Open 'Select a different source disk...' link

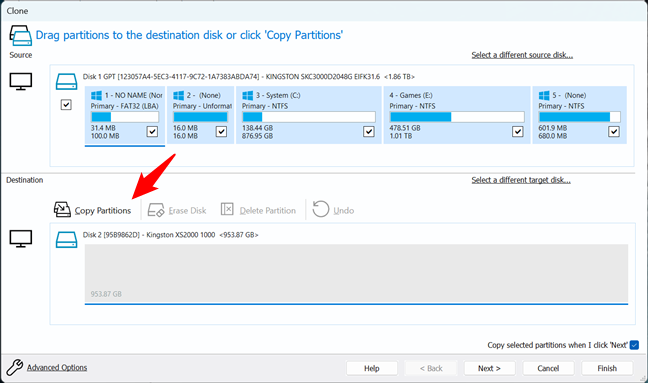point(522,55)
